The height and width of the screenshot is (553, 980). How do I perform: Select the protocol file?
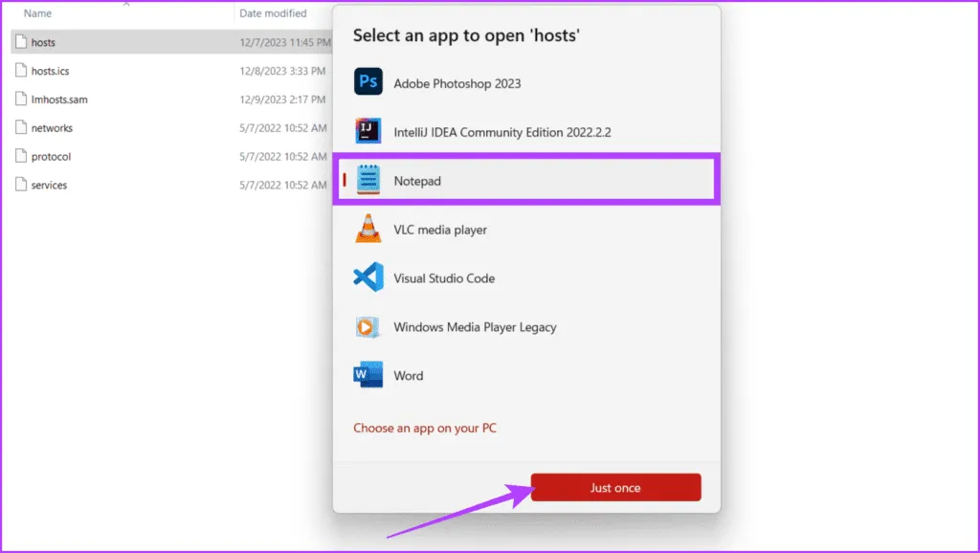click(x=51, y=157)
